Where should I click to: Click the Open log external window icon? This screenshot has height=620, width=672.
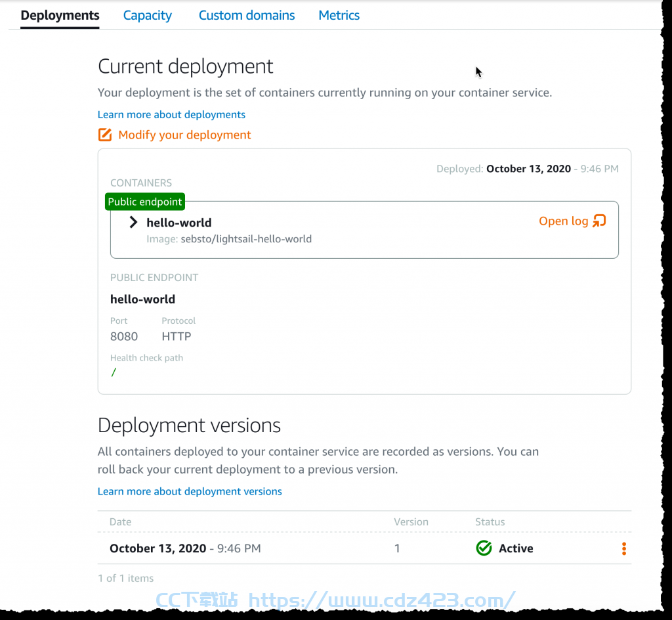click(x=599, y=221)
